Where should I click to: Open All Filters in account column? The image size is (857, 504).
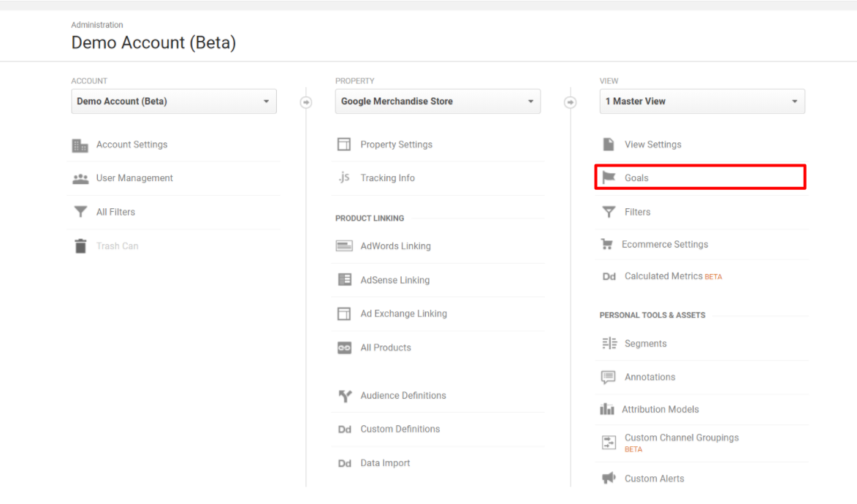pyautogui.click(x=115, y=212)
